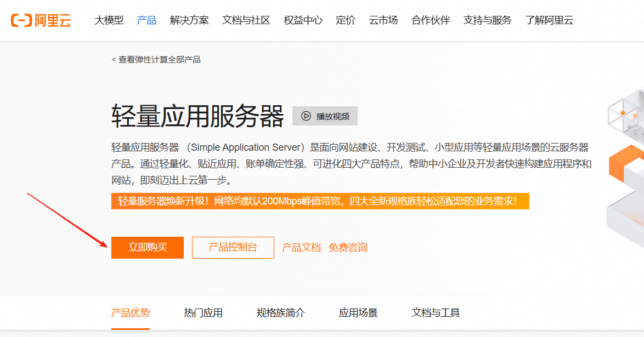
Task: Open the 了解阿里云 menu
Action: (x=549, y=20)
